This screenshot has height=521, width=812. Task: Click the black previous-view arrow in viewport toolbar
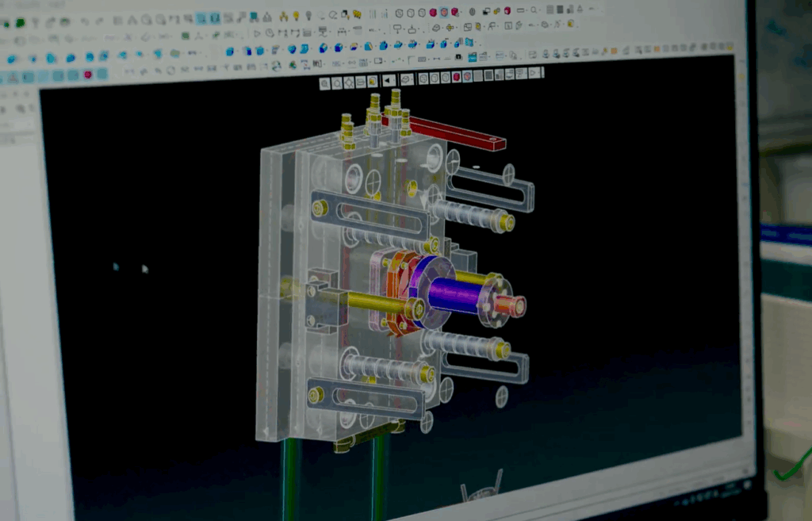[389, 80]
